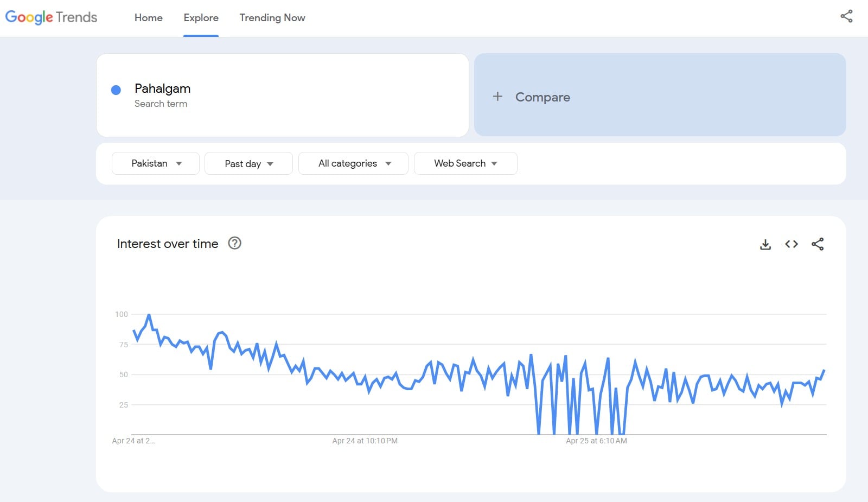This screenshot has width=868, height=502.
Task: Click the Google Trends logo
Action: (51, 17)
